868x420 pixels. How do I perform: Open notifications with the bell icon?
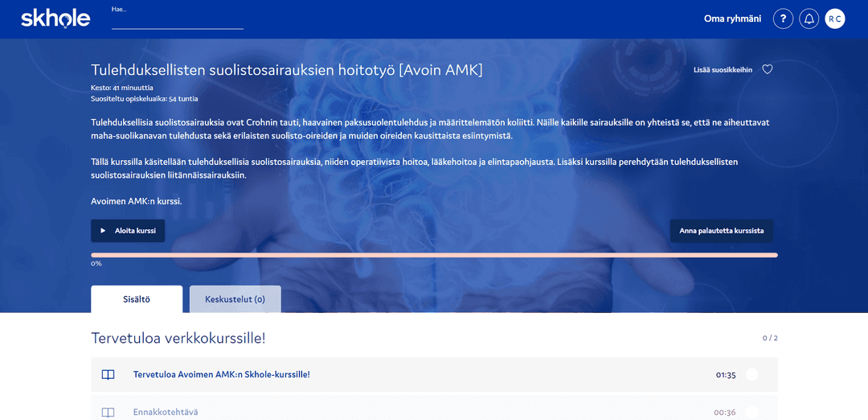(809, 19)
